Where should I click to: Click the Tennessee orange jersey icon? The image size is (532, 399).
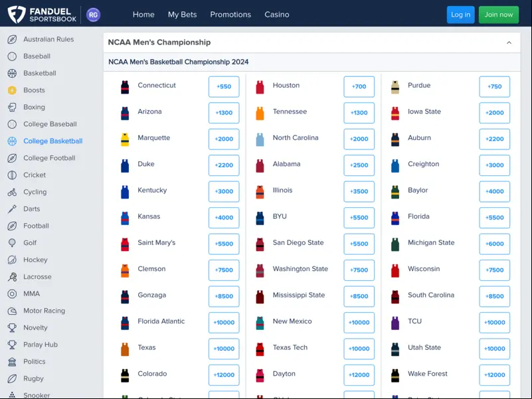[260, 114]
